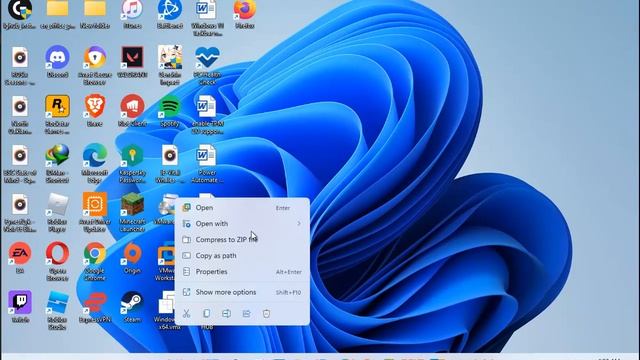Image resolution: width=640 pixels, height=360 pixels.
Task: Click the Brave browser desktop icon
Action: 95,110
